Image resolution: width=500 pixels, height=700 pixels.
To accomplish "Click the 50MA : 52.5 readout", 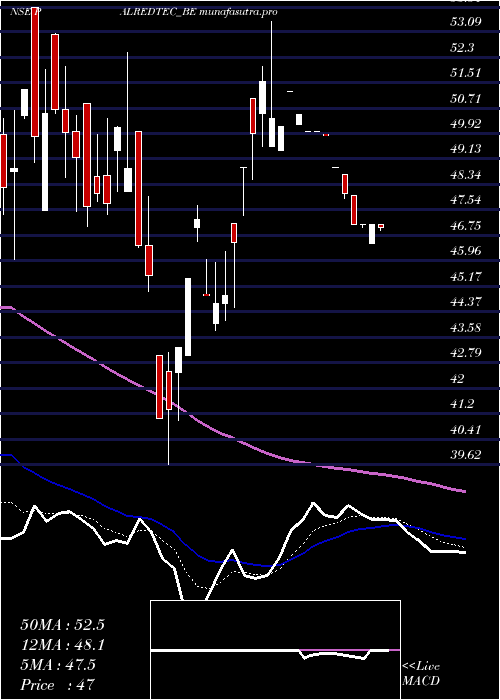I will [x=62, y=625].
